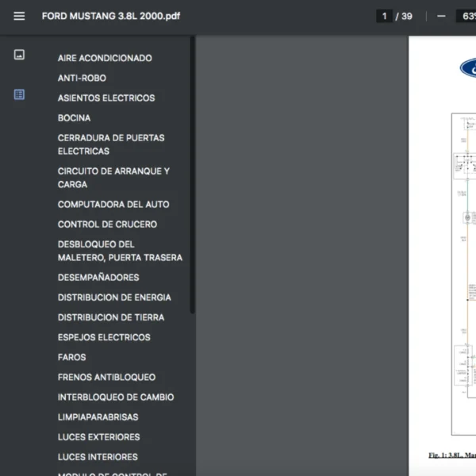This screenshot has height=476, width=476.
Task: Select CERRADURA DE PUERTAS ELECTRICAS bookmark
Action: pyautogui.click(x=111, y=144)
